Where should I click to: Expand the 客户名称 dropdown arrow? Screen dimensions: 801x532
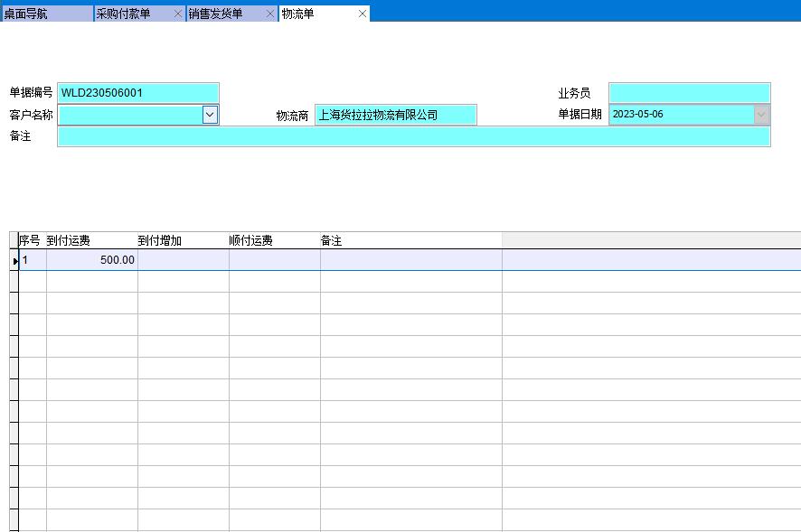[x=210, y=115]
